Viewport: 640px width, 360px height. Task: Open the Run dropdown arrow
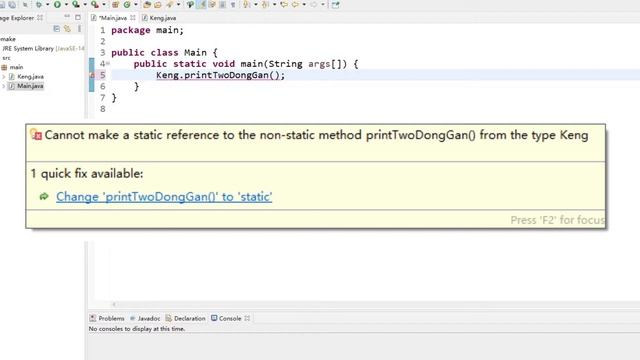pyautogui.click(x=66, y=4)
